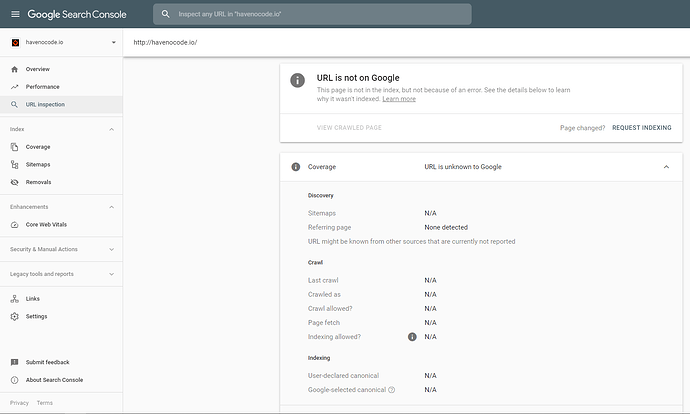The width and height of the screenshot is (690, 414).
Task: Click help icon beside Google-selected canonical
Action: coord(392,390)
